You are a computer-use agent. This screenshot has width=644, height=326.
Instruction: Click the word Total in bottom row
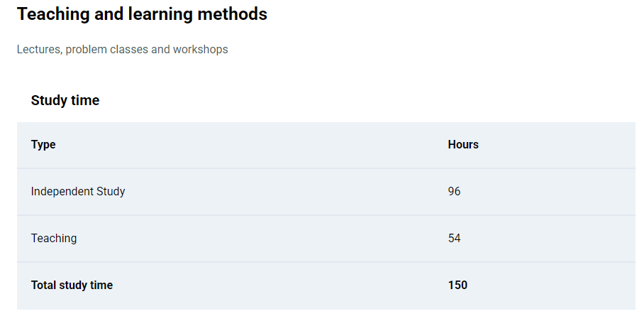click(43, 286)
